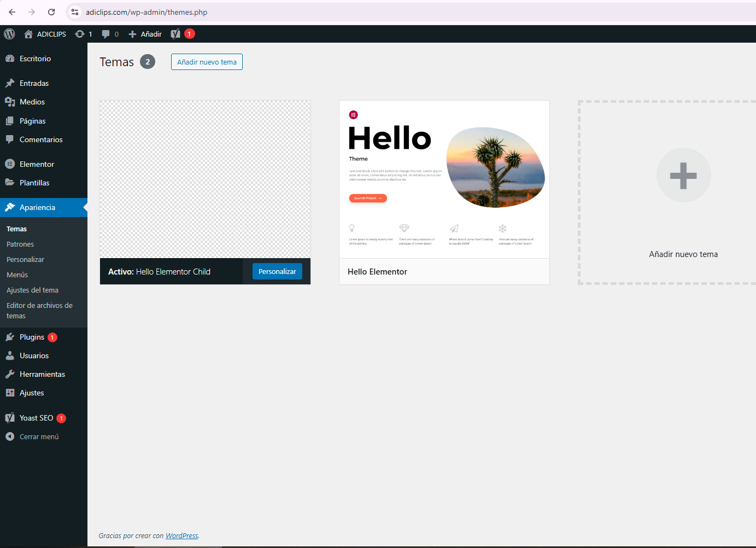Viewport: 756px width, 548px height.
Task: Click the Plantillas folder icon
Action: pos(10,183)
